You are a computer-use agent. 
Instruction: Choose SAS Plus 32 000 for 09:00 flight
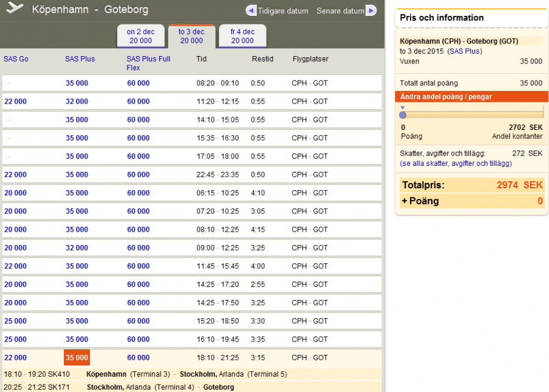(x=77, y=248)
